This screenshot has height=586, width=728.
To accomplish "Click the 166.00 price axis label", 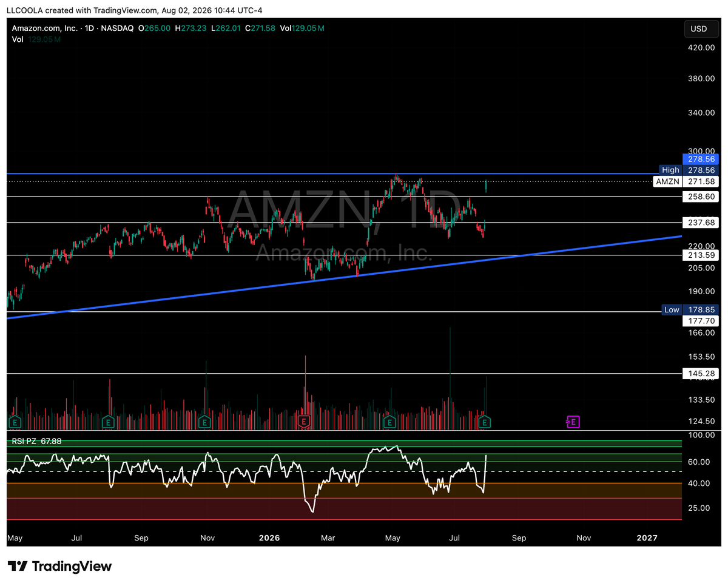I will coord(701,332).
